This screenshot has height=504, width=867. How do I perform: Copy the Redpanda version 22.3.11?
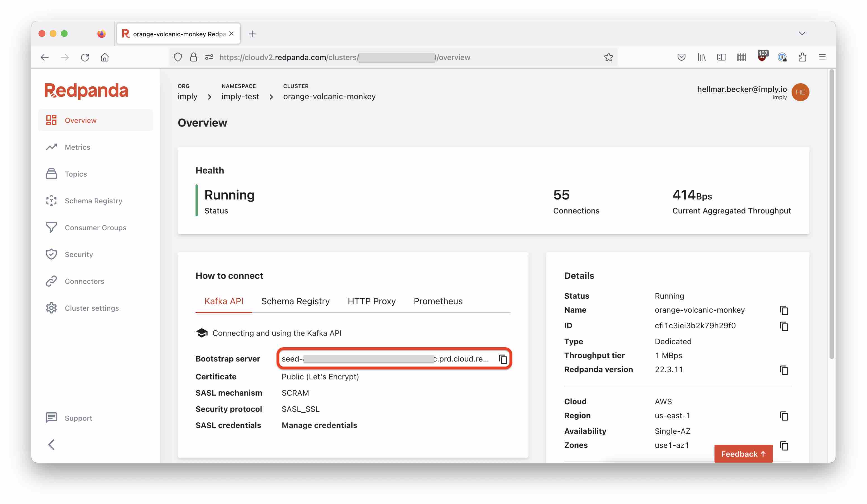[x=784, y=370]
